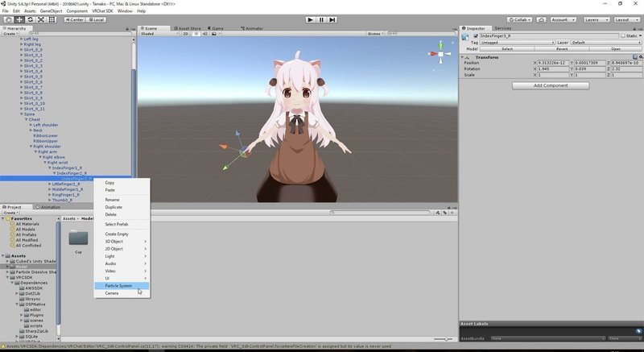Image resolution: width=644 pixels, height=352 pixels.
Task: Collapse the OSPNative folder
Action: tap(17, 304)
